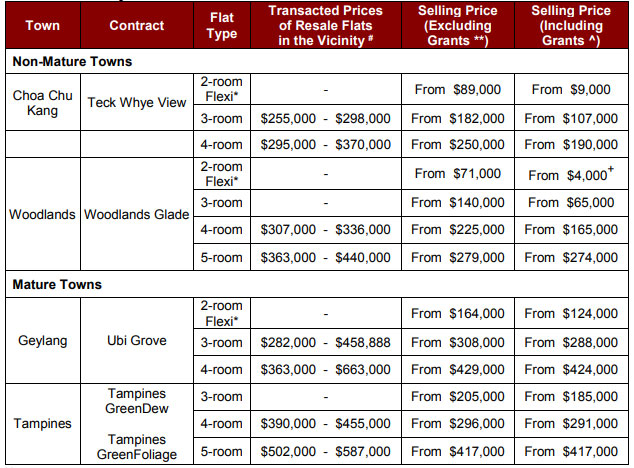Click the Flat Type column header
Viewport: 634px width, 468px height.
coord(222,25)
